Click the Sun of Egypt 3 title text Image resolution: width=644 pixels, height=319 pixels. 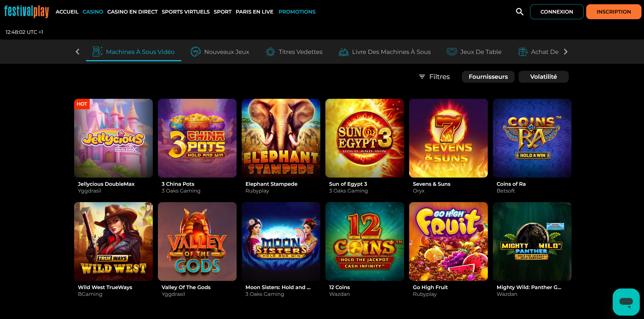click(348, 184)
